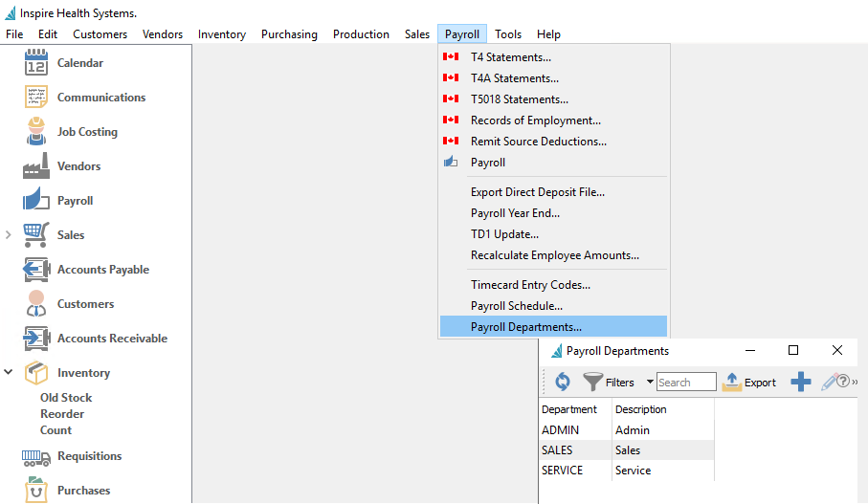This screenshot has height=504, width=868.
Task: Open the Calendar module icon in sidebar
Action: (35, 63)
